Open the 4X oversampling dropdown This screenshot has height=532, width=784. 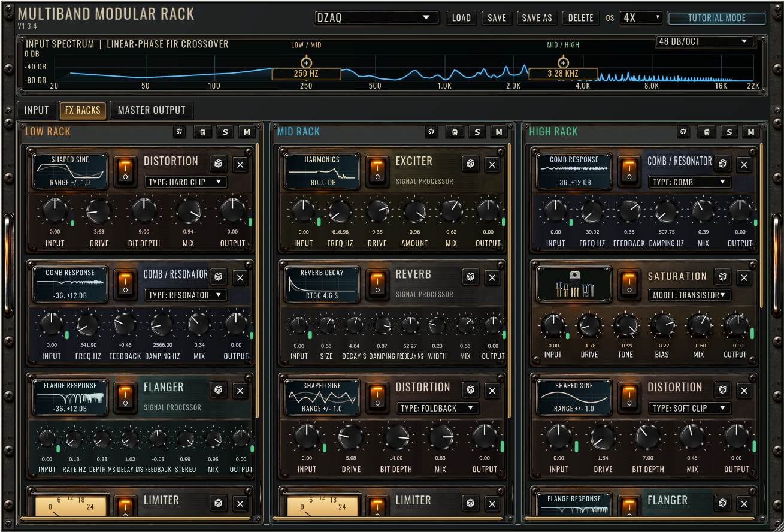coord(641,18)
